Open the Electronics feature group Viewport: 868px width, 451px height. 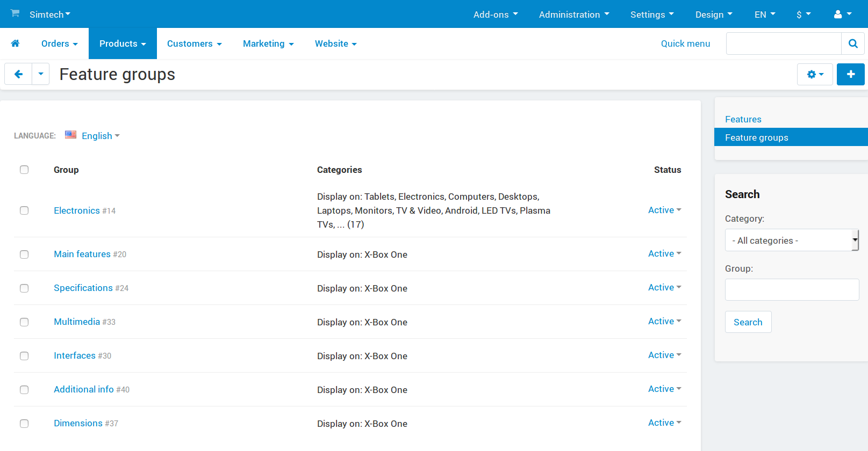[77, 210]
